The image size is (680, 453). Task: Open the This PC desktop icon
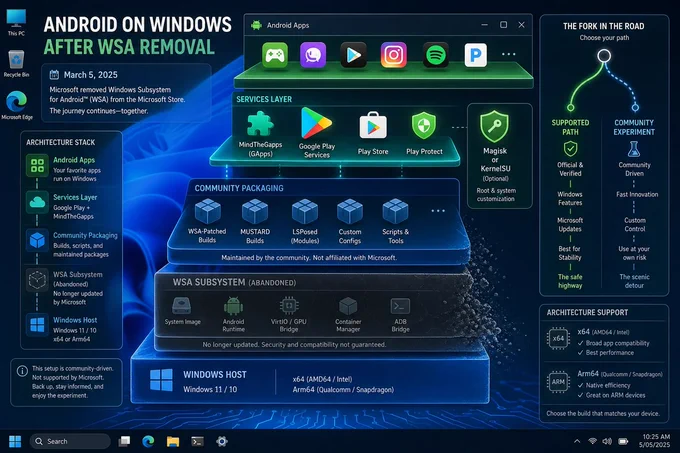pos(16,22)
